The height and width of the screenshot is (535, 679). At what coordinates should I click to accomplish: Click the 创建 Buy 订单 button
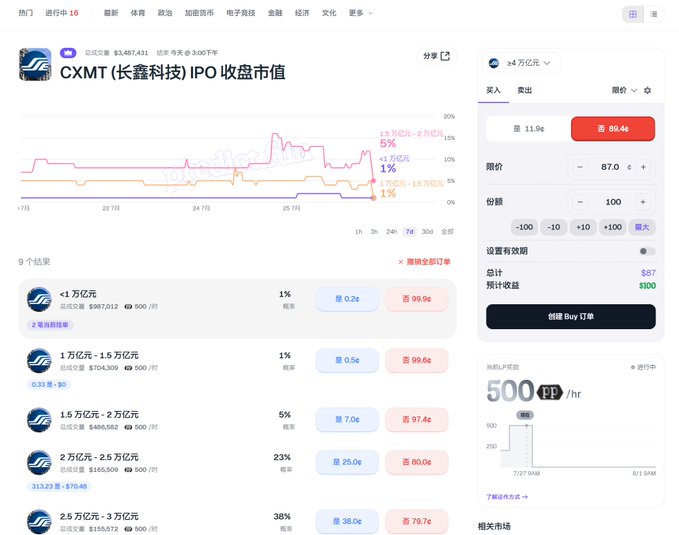pos(571,317)
